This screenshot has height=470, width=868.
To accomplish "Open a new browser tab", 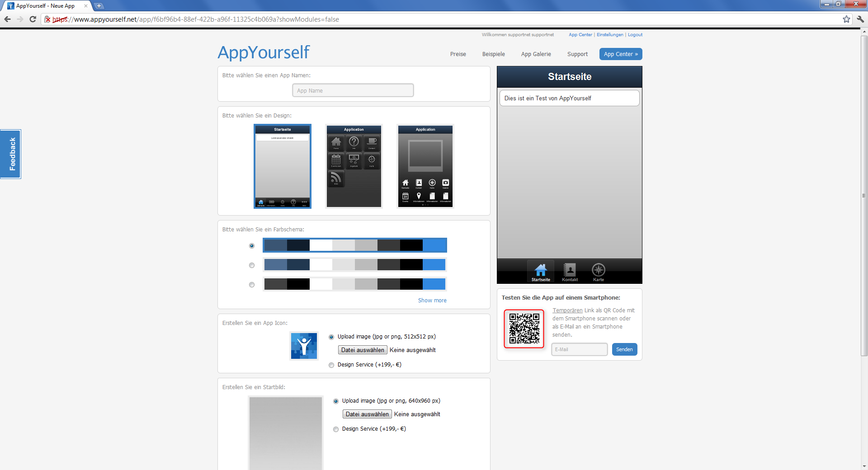I will click(x=99, y=6).
